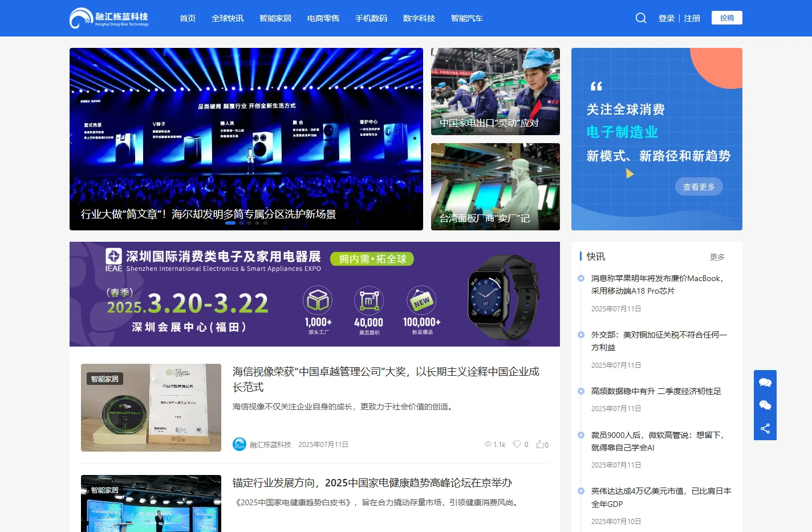Open news 外交部：美对铜加征关税
Viewport: 812px width, 532px height.
659,341
